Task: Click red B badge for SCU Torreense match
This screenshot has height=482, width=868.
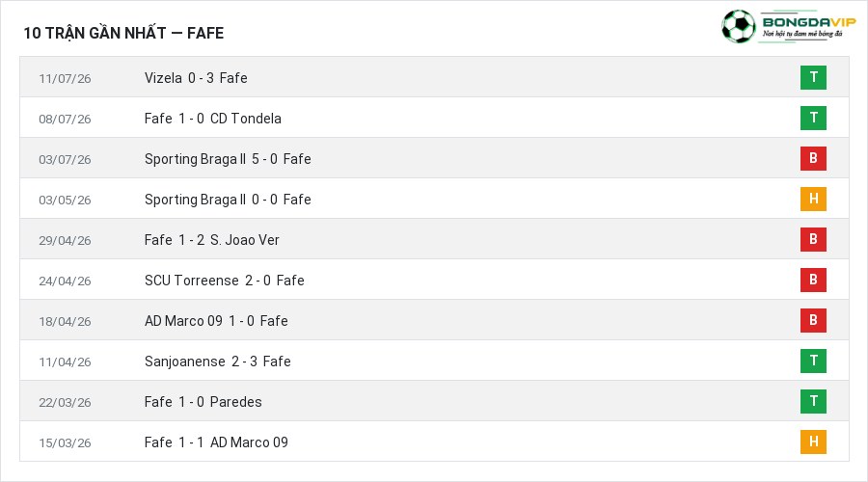Action: (813, 280)
